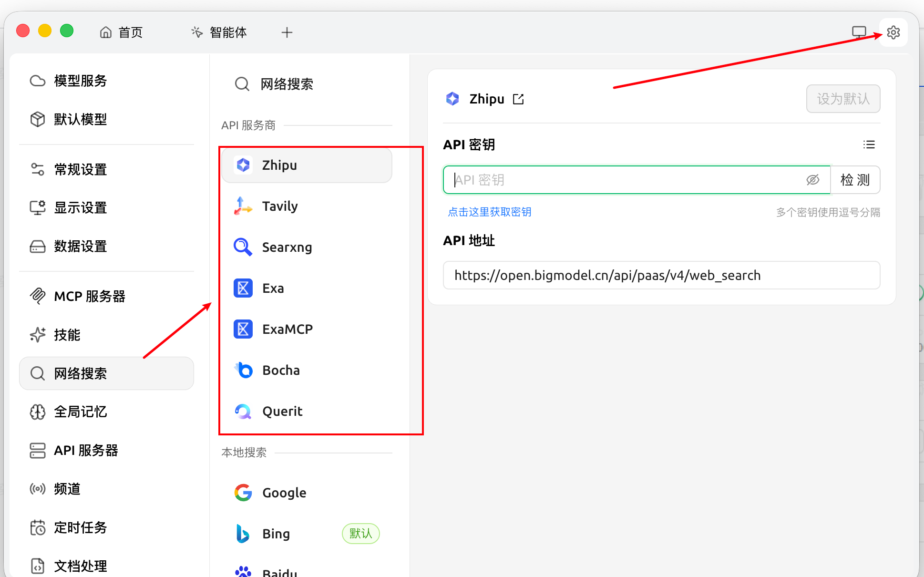
Task: Click the API 地址 URL field
Action: 661,275
